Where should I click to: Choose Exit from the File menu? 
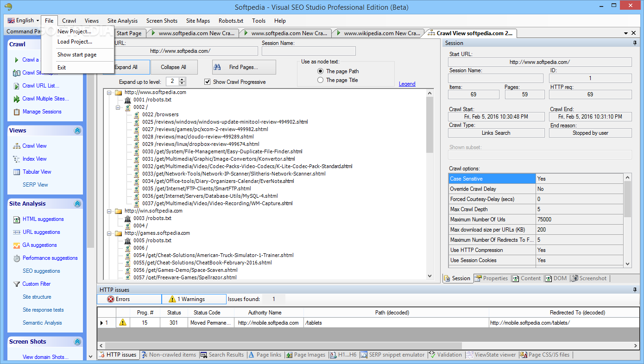pyautogui.click(x=62, y=68)
